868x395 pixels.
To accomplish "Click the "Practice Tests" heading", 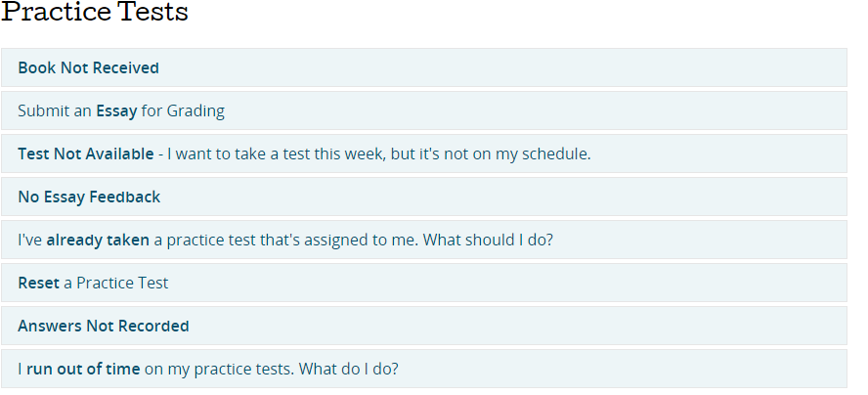I will click(95, 14).
